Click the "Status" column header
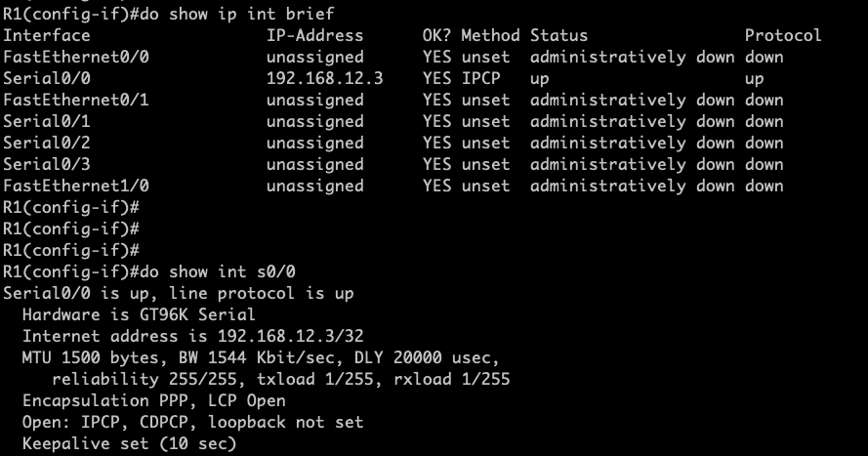The image size is (868, 456). coord(558,35)
